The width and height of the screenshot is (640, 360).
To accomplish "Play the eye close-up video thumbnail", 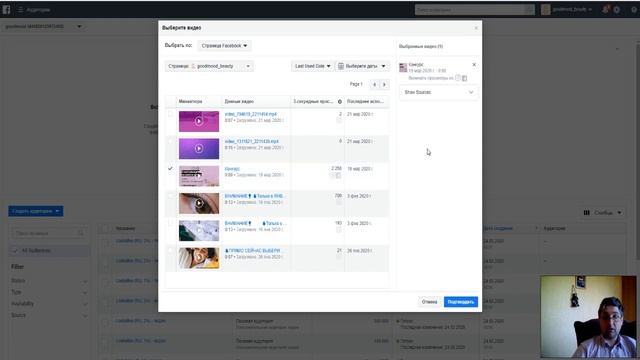I will pos(199,203).
